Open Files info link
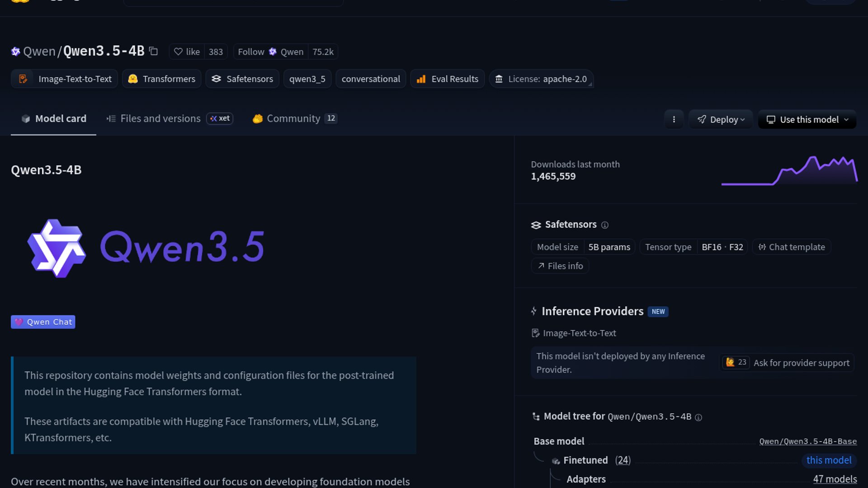The height and width of the screenshot is (488, 868). coord(560,266)
